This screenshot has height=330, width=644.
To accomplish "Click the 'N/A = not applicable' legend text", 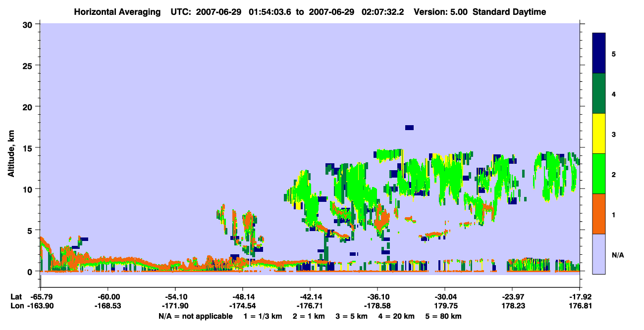I will 195,316.
